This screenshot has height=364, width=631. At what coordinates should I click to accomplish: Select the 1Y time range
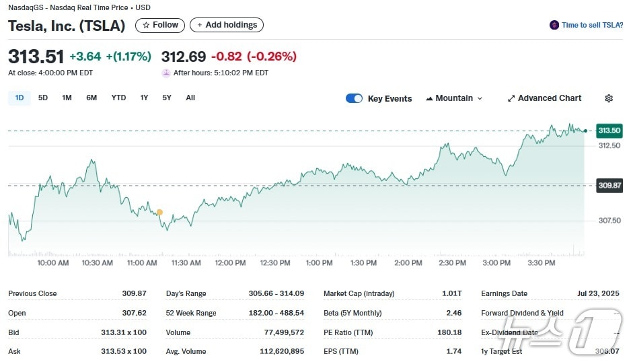144,98
